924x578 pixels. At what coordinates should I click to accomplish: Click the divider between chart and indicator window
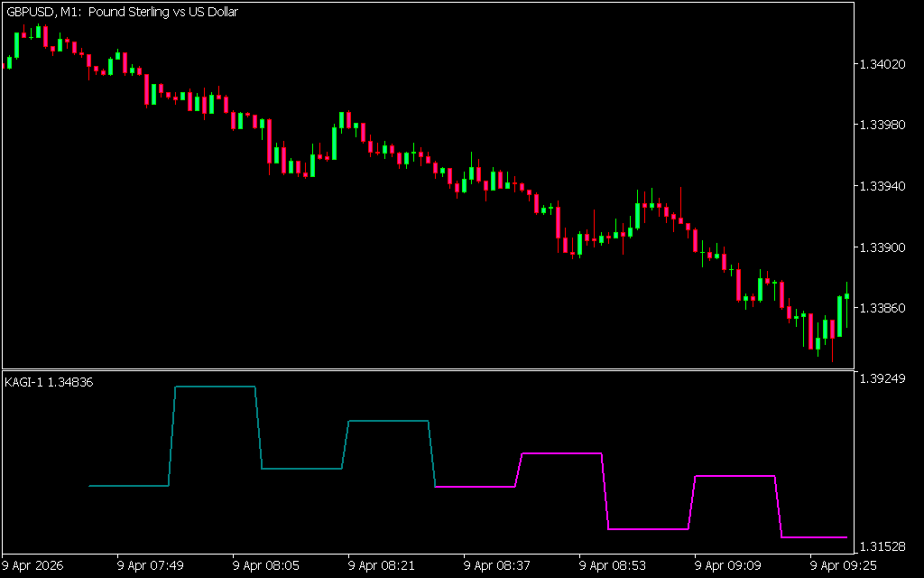[428, 369]
